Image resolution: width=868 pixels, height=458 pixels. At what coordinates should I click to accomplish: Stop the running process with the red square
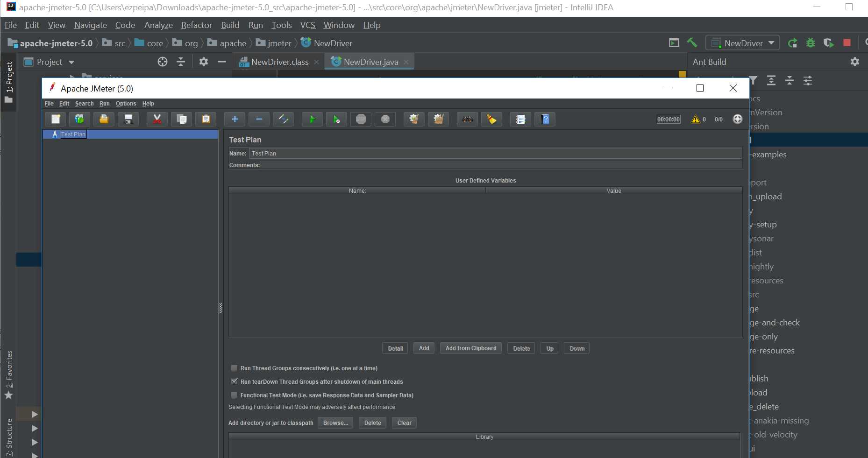(847, 43)
